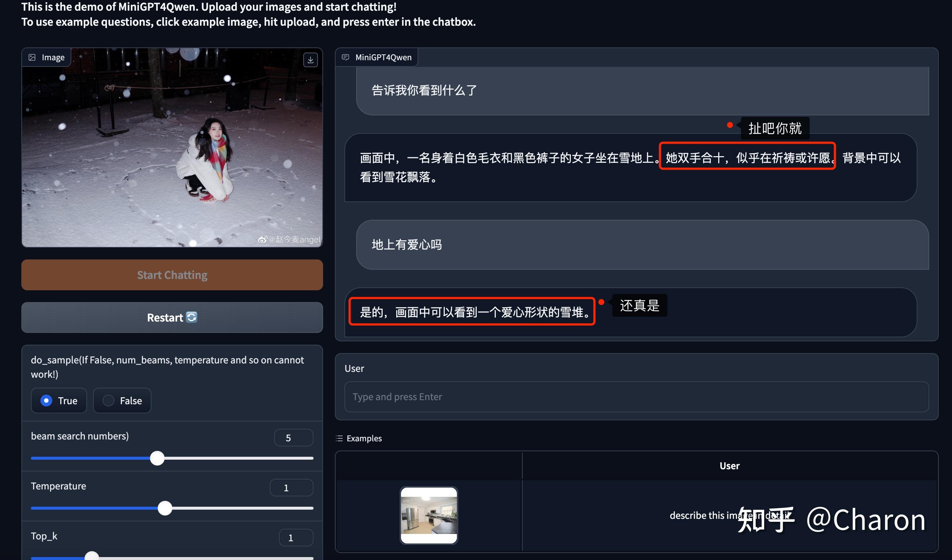Select False for do_sample
952x560 pixels.
108,401
